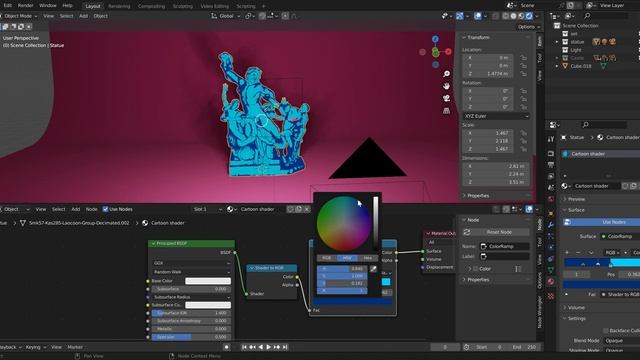The image size is (640, 360).
Task: Unlink the Cartoon shader material in node editor
Action: (x=307, y=209)
